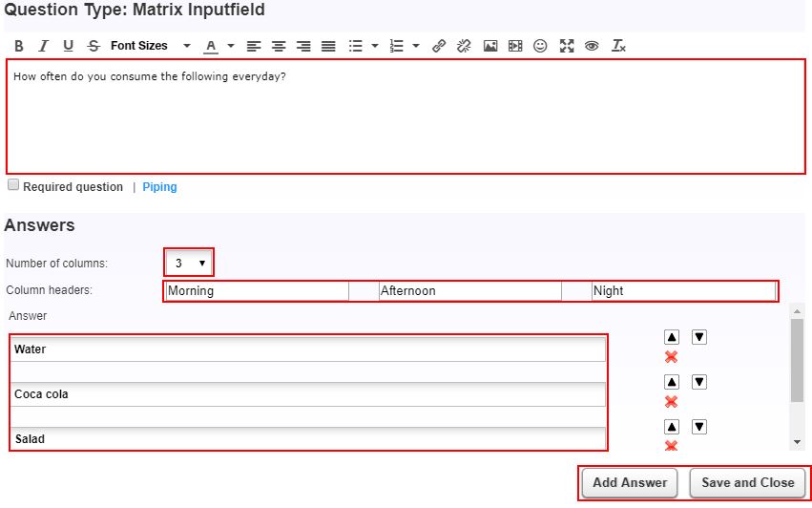Move the Water answer up
812x508 pixels.
[672, 337]
